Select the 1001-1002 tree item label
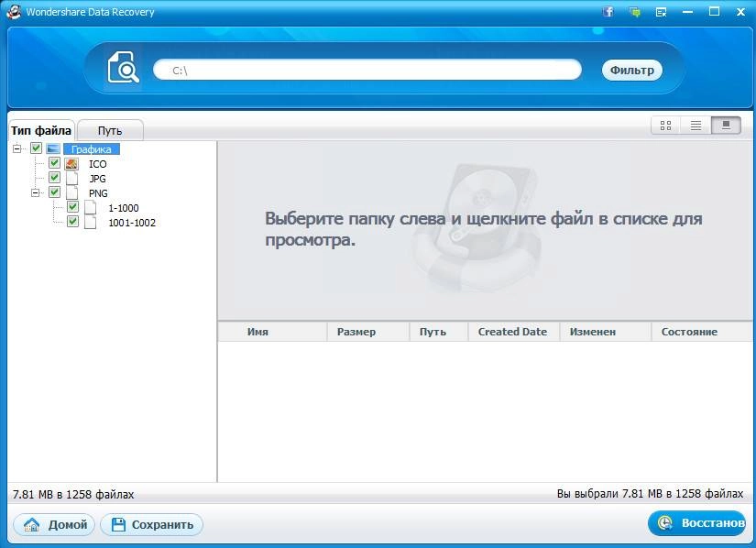This screenshot has width=756, height=548. [x=132, y=223]
